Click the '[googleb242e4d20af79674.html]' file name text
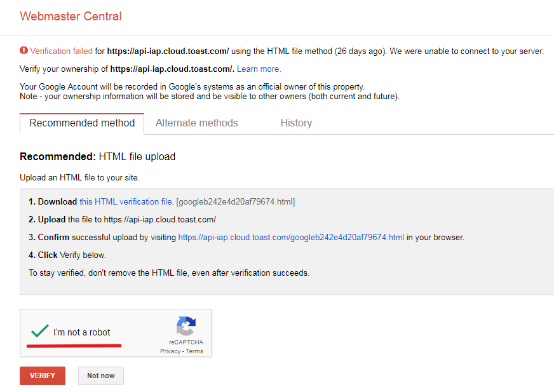Screen dimensions: 554x392 236,202
